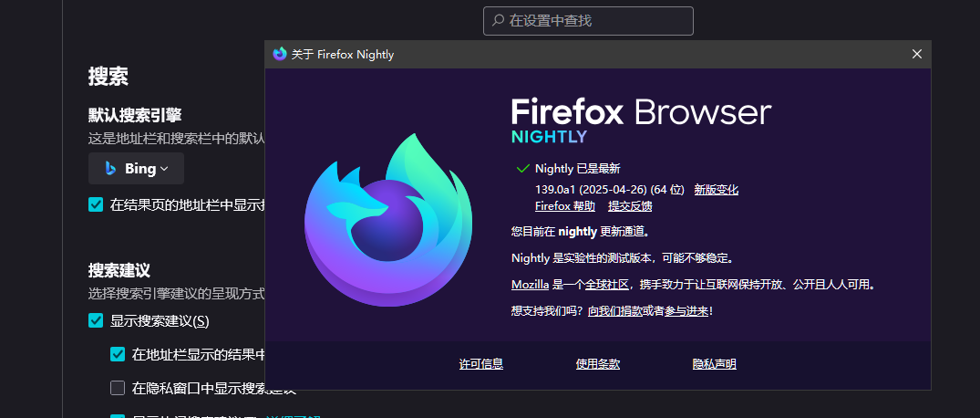Viewport: 980px width, 418px height.
Task: Open the 全球社区 link
Action: tap(607, 285)
